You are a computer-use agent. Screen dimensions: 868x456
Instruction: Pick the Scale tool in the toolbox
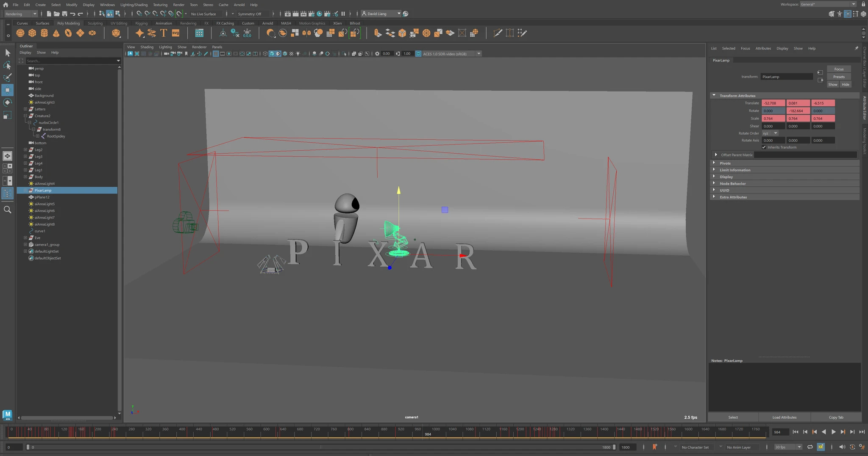pyautogui.click(x=7, y=115)
